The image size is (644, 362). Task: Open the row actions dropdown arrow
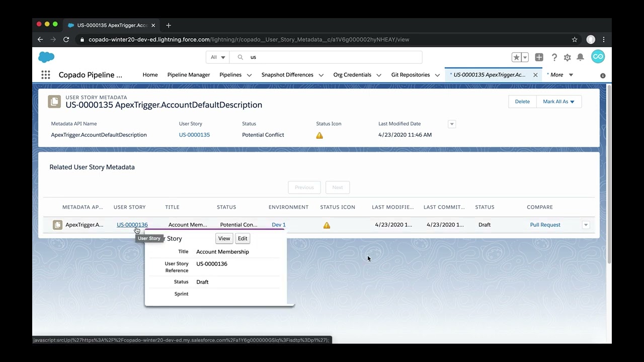click(586, 225)
